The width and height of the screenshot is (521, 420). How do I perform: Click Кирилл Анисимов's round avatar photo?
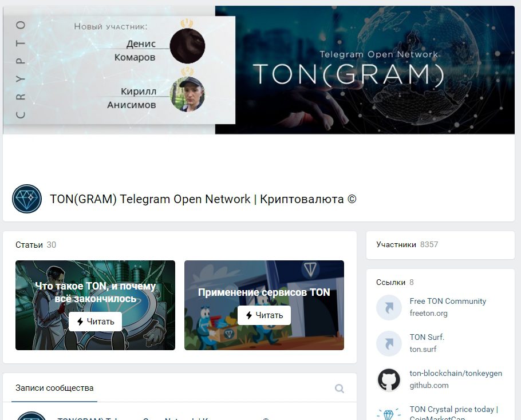(x=187, y=94)
